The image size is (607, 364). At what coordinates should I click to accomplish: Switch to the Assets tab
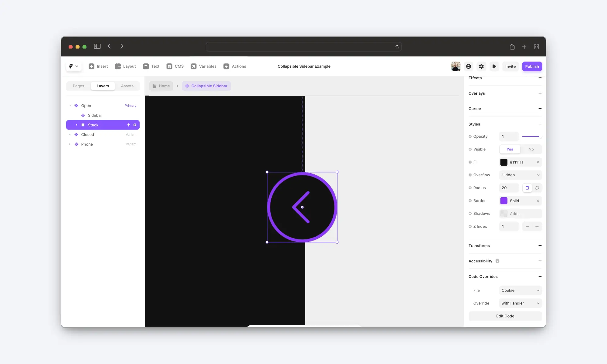pos(127,86)
